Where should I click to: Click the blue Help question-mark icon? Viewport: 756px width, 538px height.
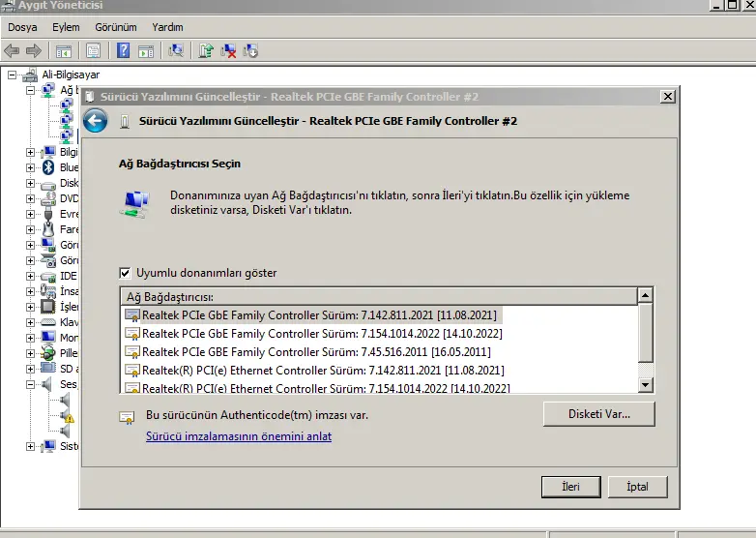point(124,50)
